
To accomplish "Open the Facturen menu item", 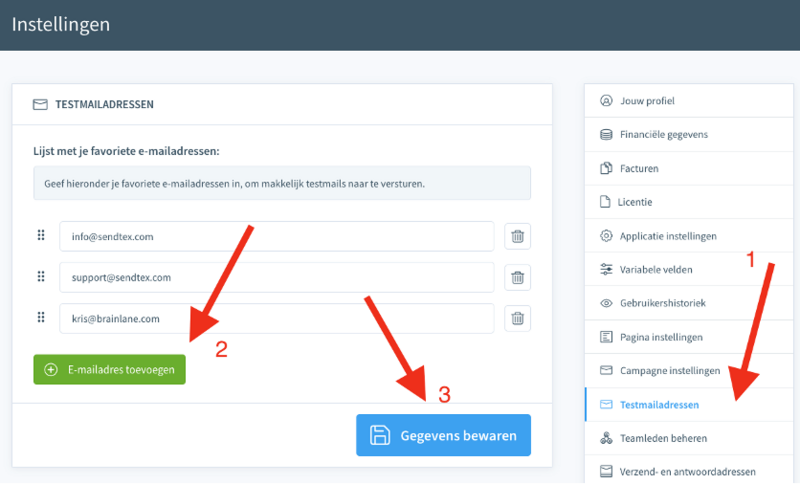I will (x=638, y=168).
